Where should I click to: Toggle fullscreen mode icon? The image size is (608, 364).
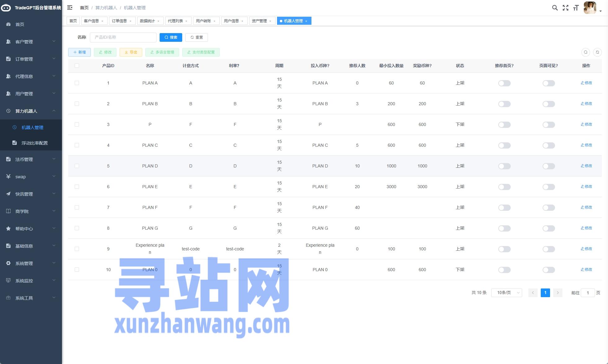click(566, 8)
